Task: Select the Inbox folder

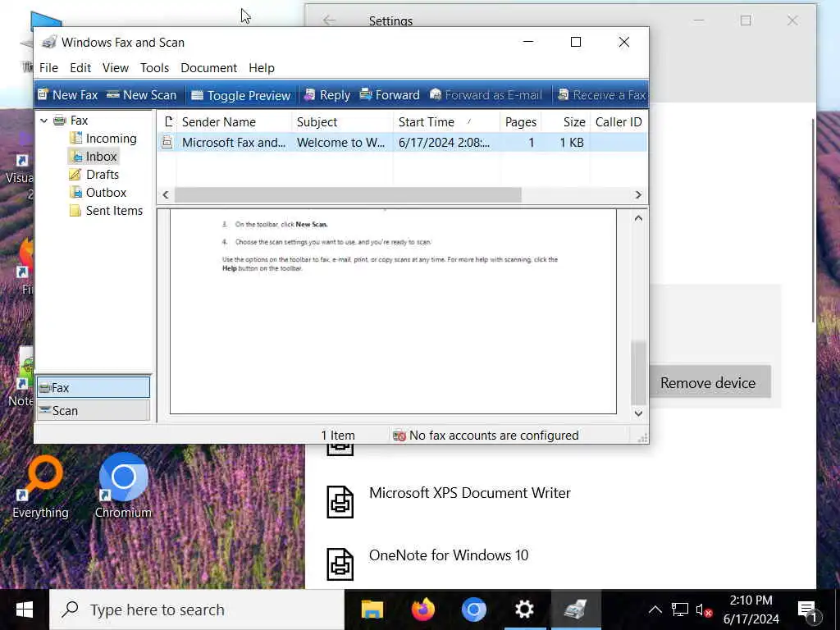Action: (x=94, y=157)
